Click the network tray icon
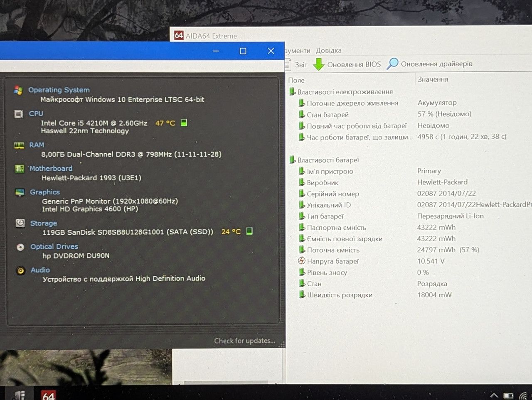Viewport: 532px width, 400px height. pyautogui.click(x=523, y=395)
